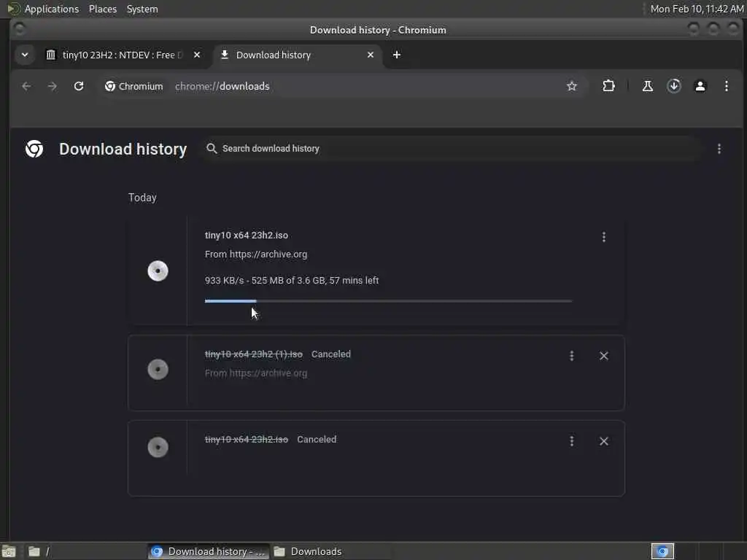Click the From https://archive.org link of the active download
This screenshot has width=747, height=560.
(256, 254)
